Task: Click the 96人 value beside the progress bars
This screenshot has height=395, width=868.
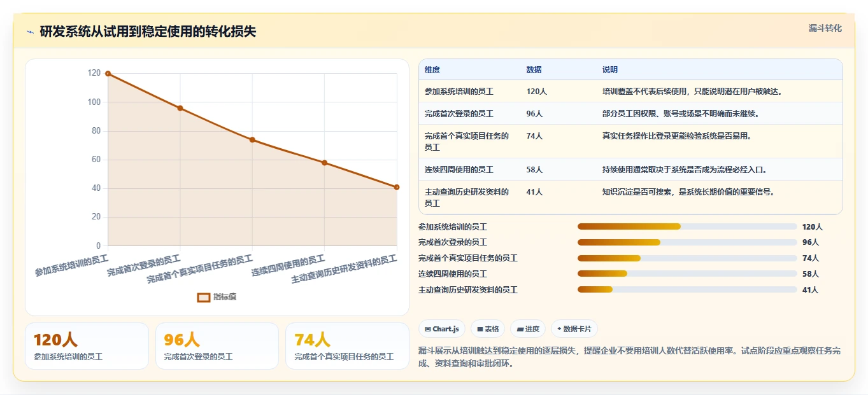Action: point(811,242)
